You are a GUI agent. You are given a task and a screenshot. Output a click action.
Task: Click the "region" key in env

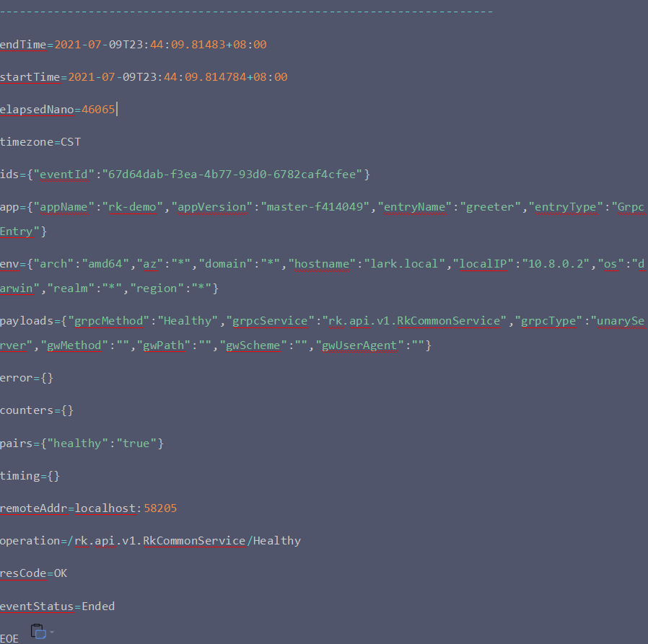[x=157, y=288]
